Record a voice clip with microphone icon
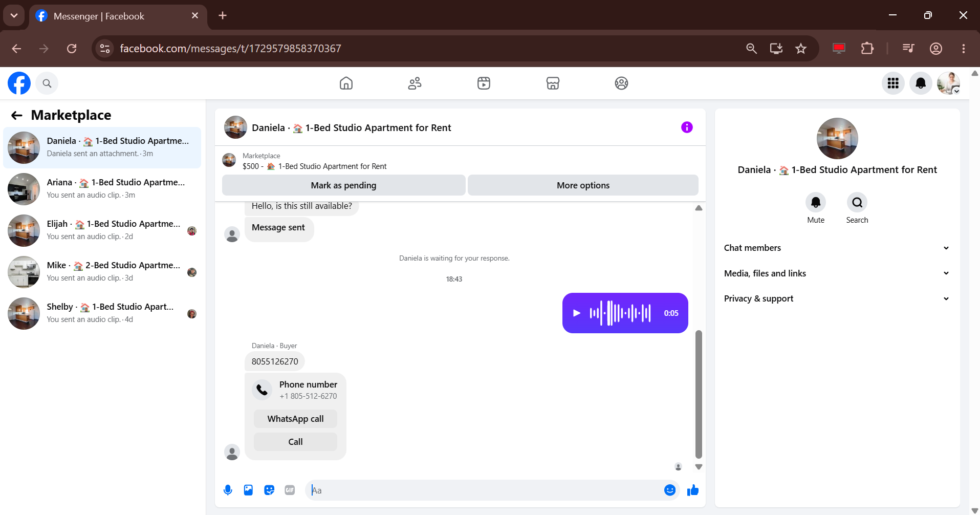 pyautogui.click(x=228, y=490)
